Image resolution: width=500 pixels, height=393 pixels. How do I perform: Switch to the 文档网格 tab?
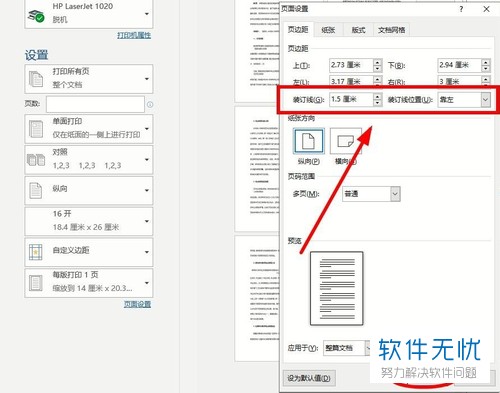[391, 30]
